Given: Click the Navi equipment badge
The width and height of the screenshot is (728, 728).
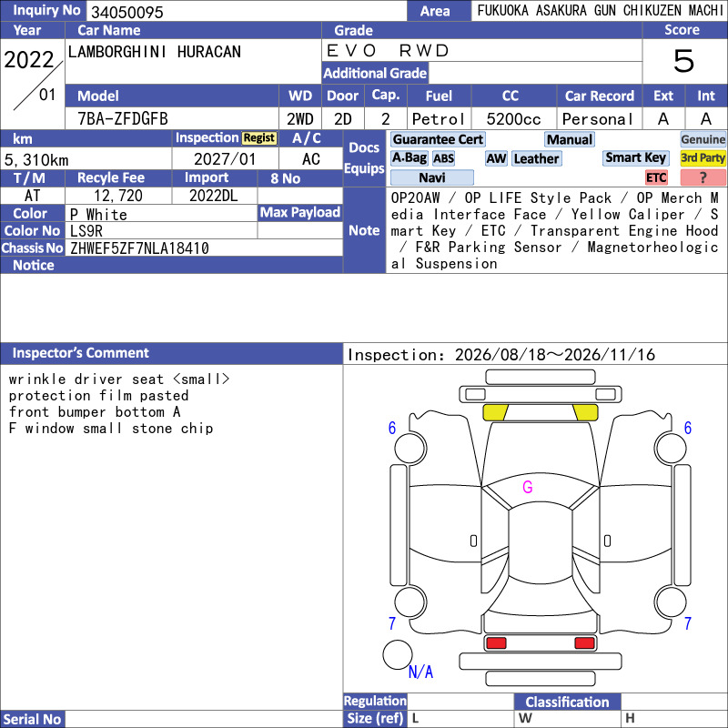Looking at the screenshot, I should tap(432, 177).
